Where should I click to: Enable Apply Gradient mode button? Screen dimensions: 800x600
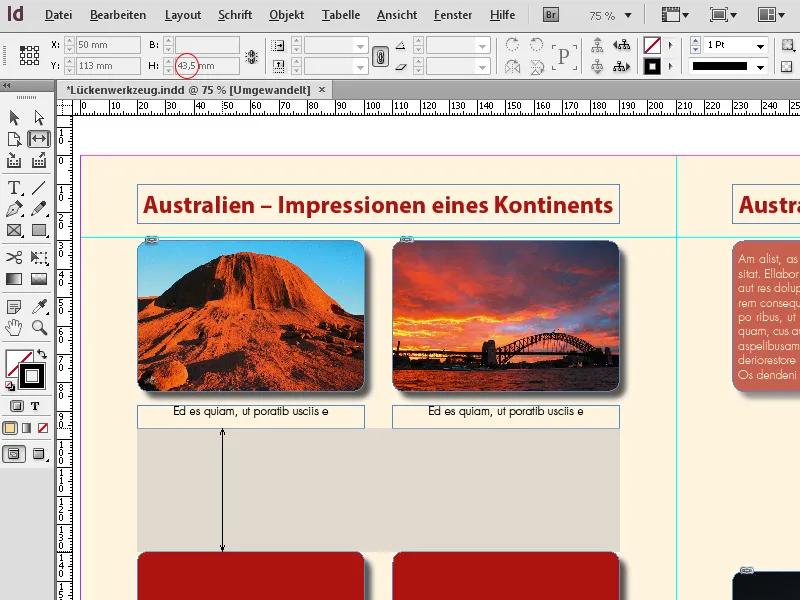click(27, 428)
